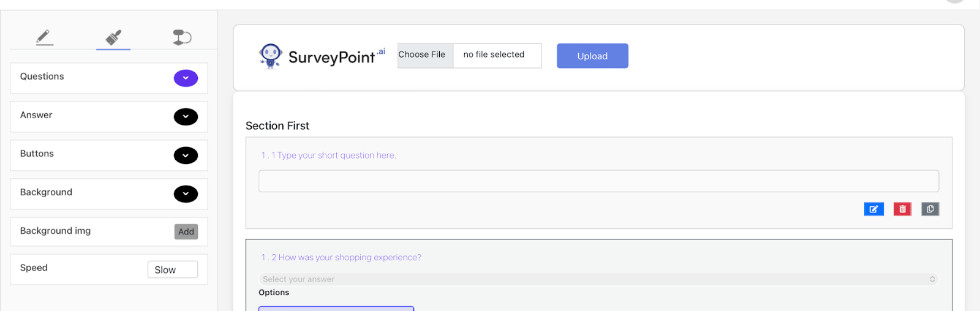Click the grey duplicate question icon
This screenshot has width=980, height=311.
pyautogui.click(x=930, y=209)
